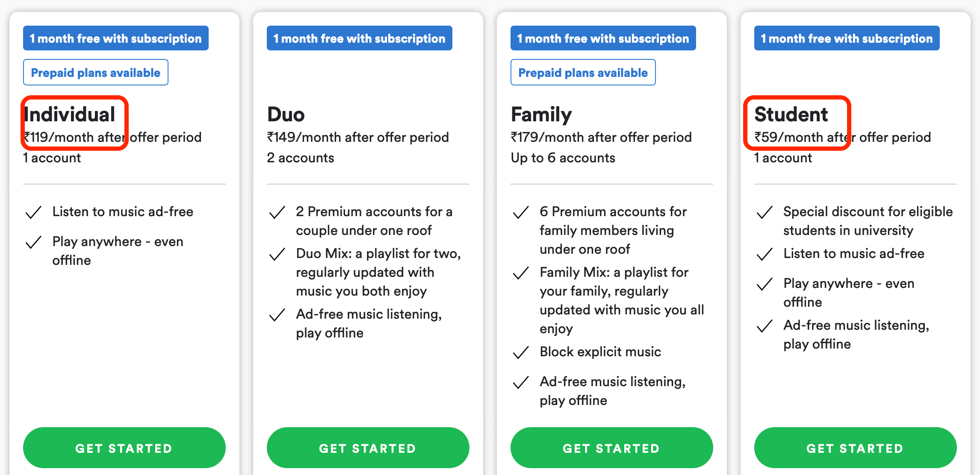
Task: Click checkmark beside 'Play anywhere' in Individual plan
Action: (x=33, y=242)
